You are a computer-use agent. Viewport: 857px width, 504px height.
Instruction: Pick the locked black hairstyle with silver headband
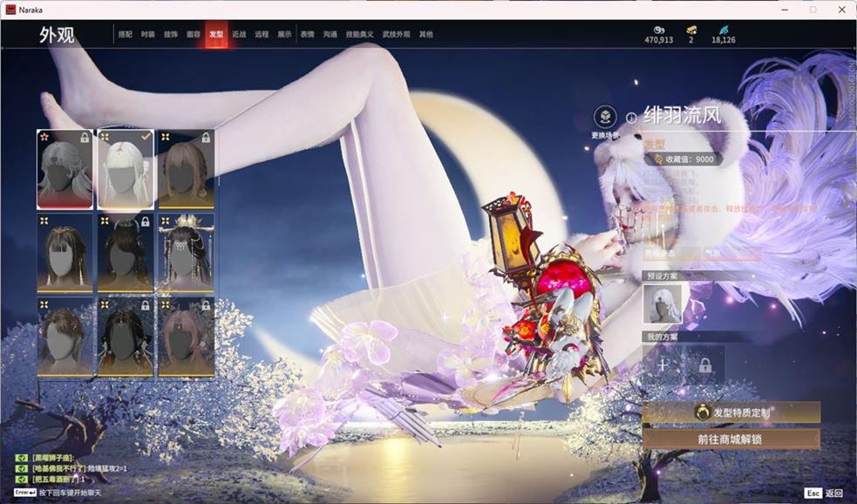(126, 253)
